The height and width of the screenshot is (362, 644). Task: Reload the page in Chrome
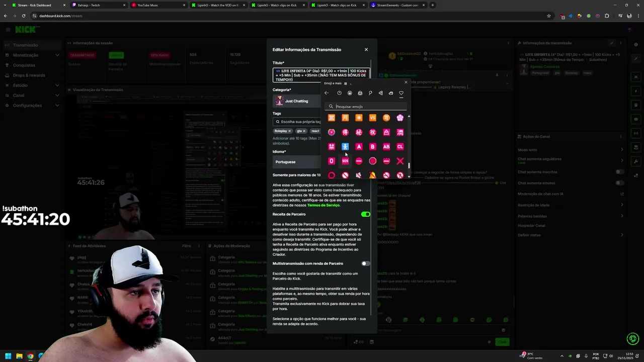click(23, 16)
